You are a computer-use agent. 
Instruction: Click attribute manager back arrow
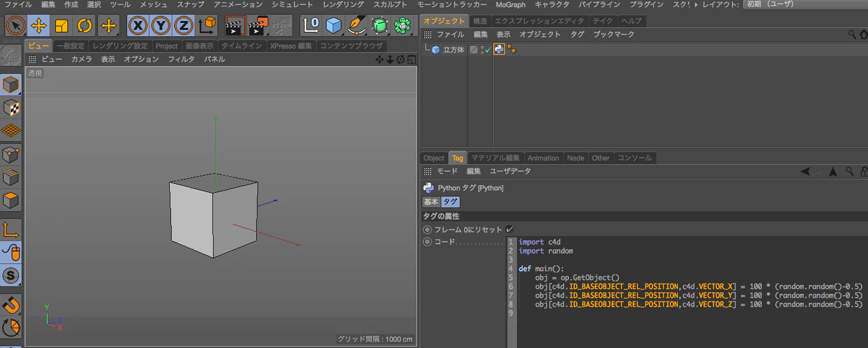tap(806, 171)
